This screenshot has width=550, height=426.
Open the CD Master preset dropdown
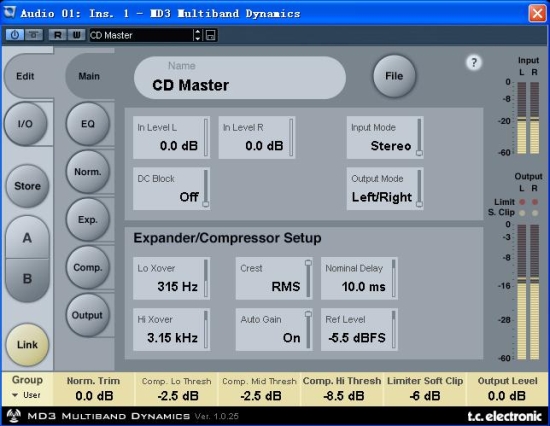click(x=140, y=35)
